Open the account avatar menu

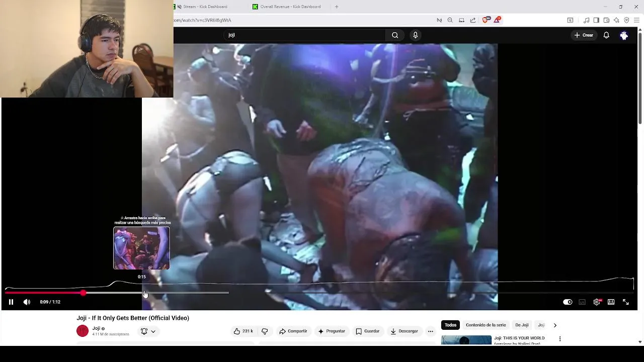tap(624, 35)
